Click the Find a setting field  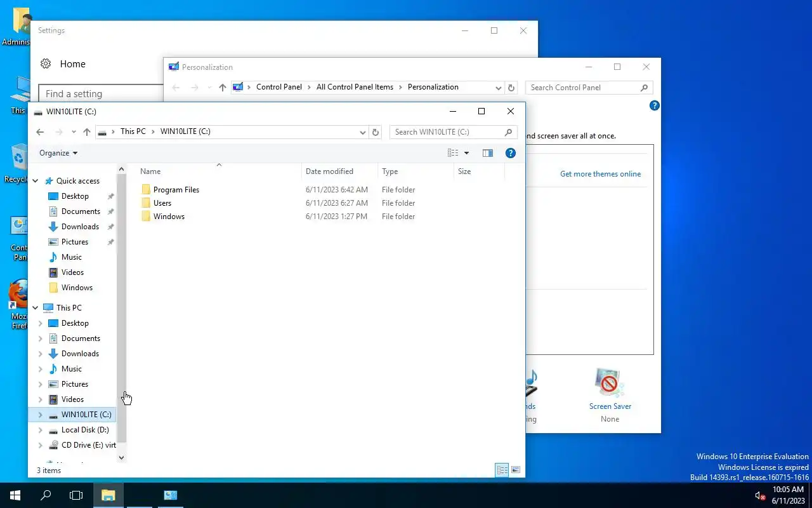101,94
